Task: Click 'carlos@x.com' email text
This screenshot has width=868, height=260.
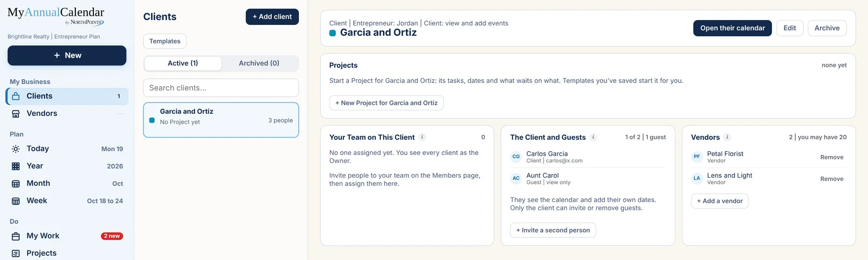Action: pyautogui.click(x=564, y=161)
